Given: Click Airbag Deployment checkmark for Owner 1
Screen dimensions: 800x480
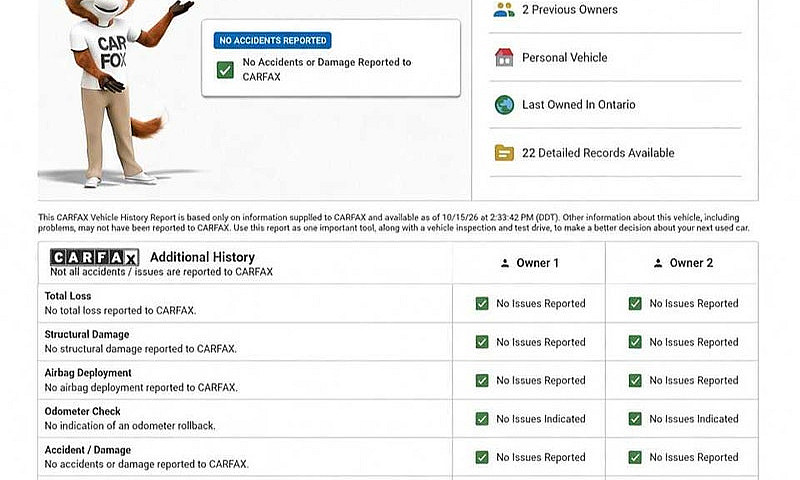Looking at the screenshot, I should (x=482, y=381).
